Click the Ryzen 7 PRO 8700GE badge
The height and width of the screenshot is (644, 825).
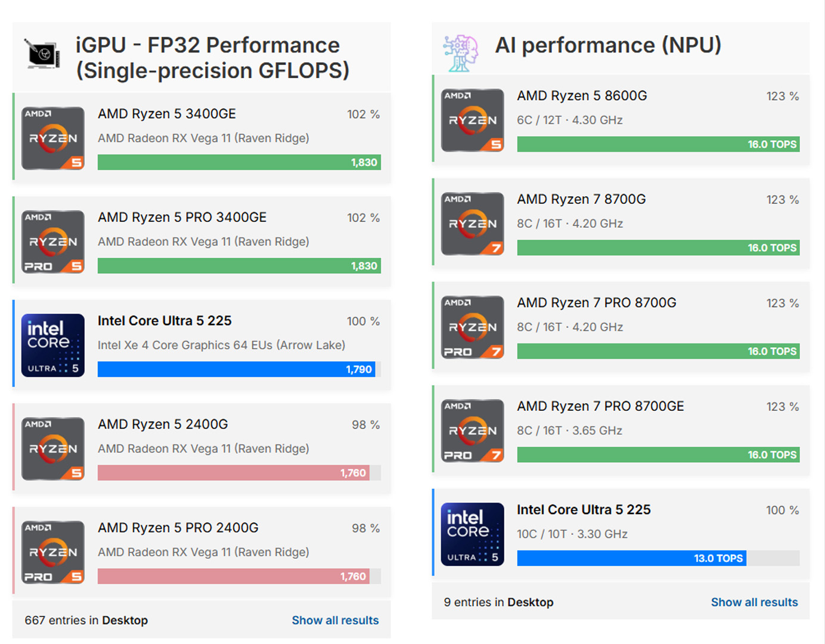tap(472, 429)
